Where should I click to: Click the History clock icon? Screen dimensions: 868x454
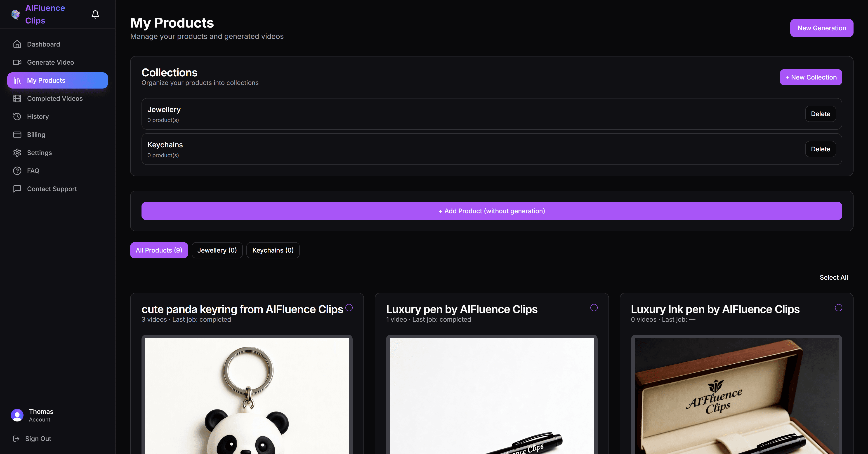click(17, 117)
